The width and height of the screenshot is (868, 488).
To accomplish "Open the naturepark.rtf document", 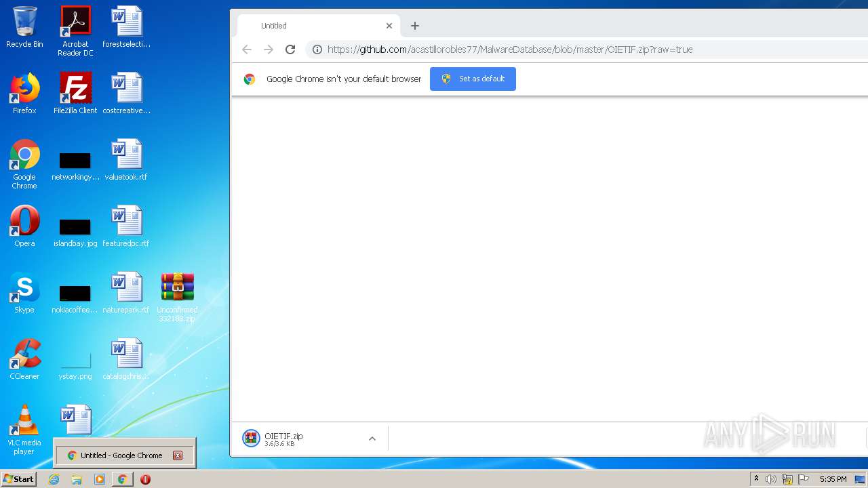I will click(126, 293).
